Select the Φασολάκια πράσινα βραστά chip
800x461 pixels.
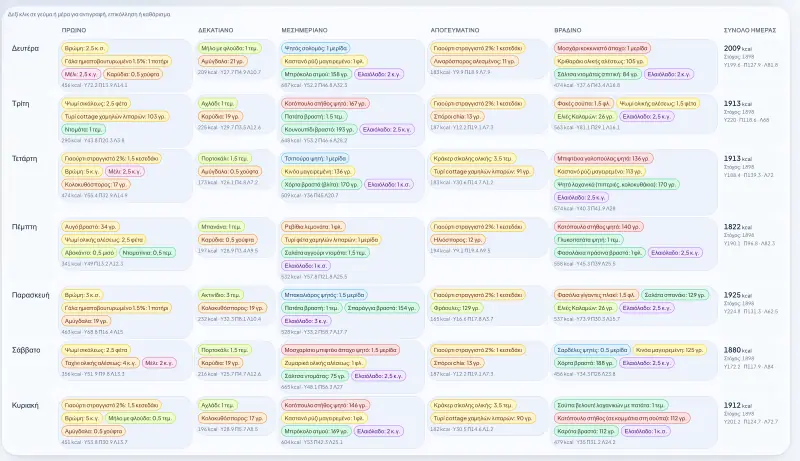tap(599, 252)
